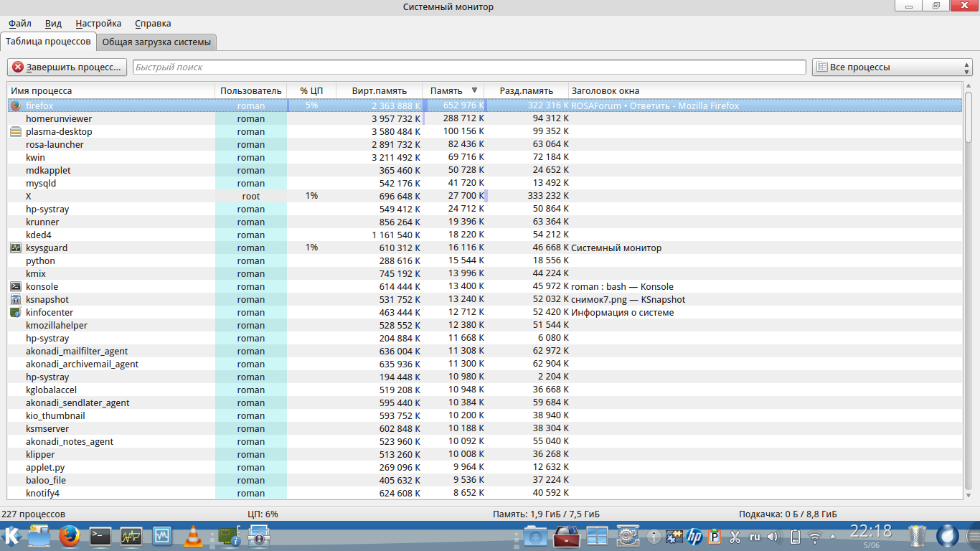Image resolution: width=980 pixels, height=551 pixels.
Task: Open the file manager from the taskbar
Action: (39, 536)
